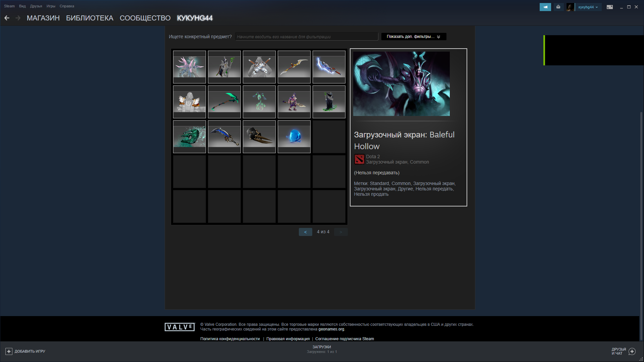The height and width of the screenshot is (362, 644).
Task: Select the hooded figure with green staff item
Action: coord(224,67)
